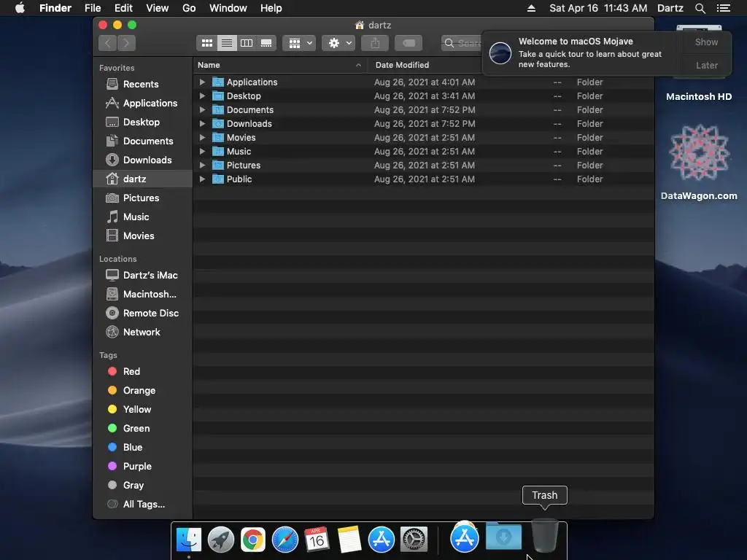Open Remote Disc in the sidebar
Viewport: 747px width, 560px height.
pos(142,314)
